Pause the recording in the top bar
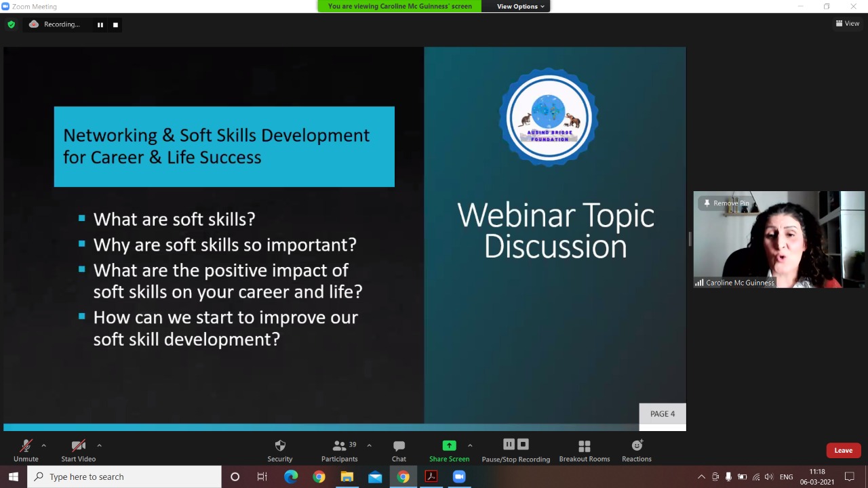This screenshot has width=868, height=488. click(x=100, y=25)
